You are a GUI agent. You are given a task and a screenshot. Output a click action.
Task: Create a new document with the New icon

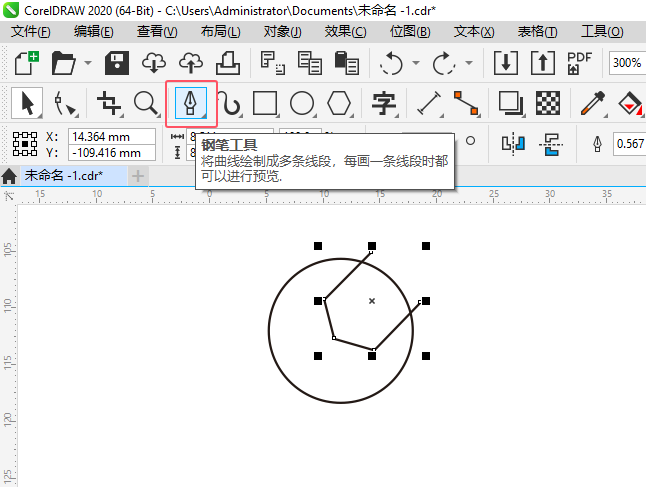(x=27, y=63)
